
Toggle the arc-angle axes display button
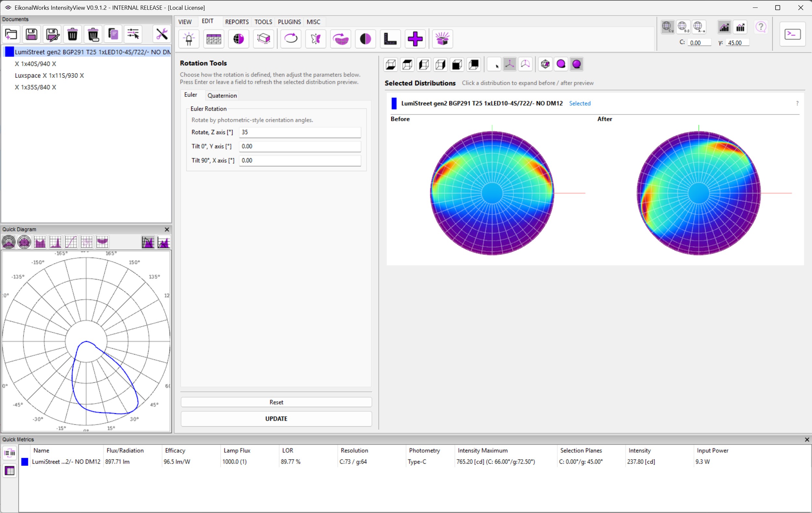tap(526, 64)
